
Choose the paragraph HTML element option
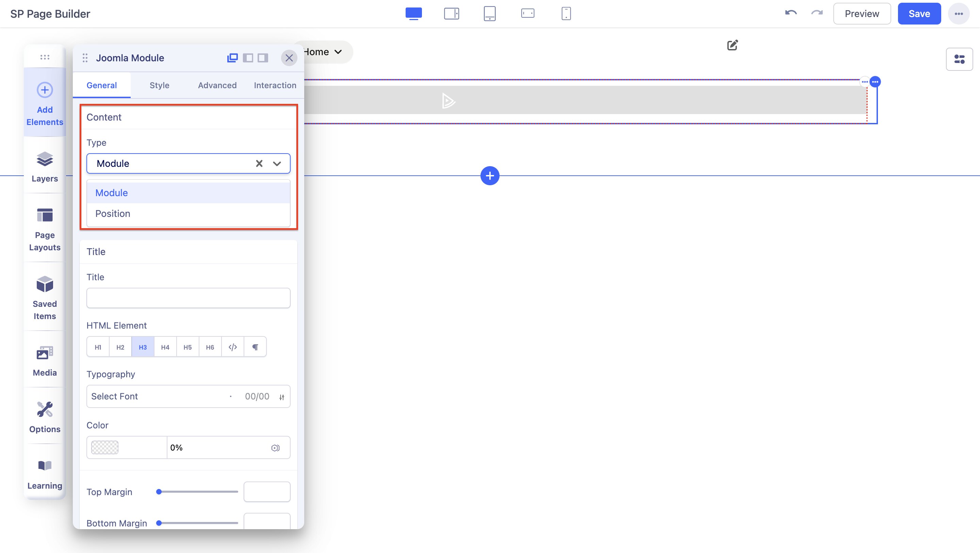255,347
